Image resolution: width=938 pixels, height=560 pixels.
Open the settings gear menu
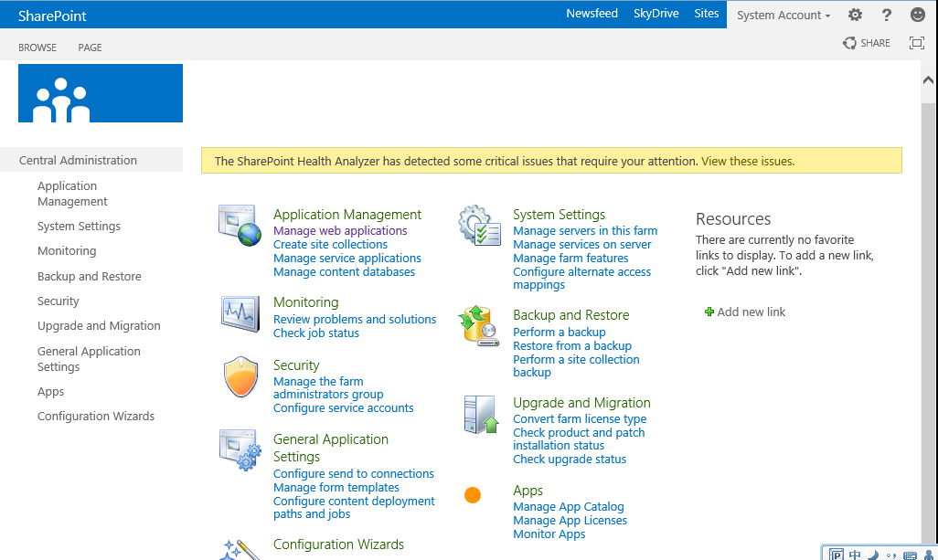click(x=855, y=15)
